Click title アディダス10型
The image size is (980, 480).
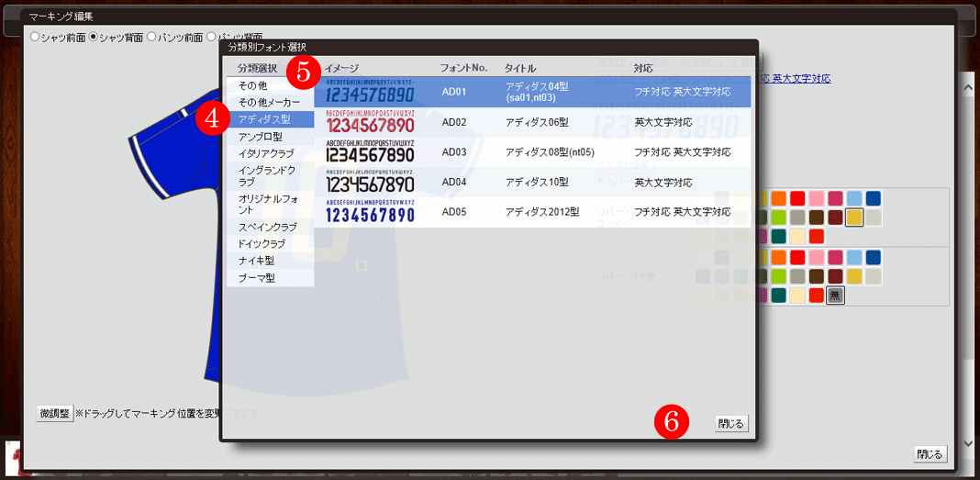[x=536, y=182]
